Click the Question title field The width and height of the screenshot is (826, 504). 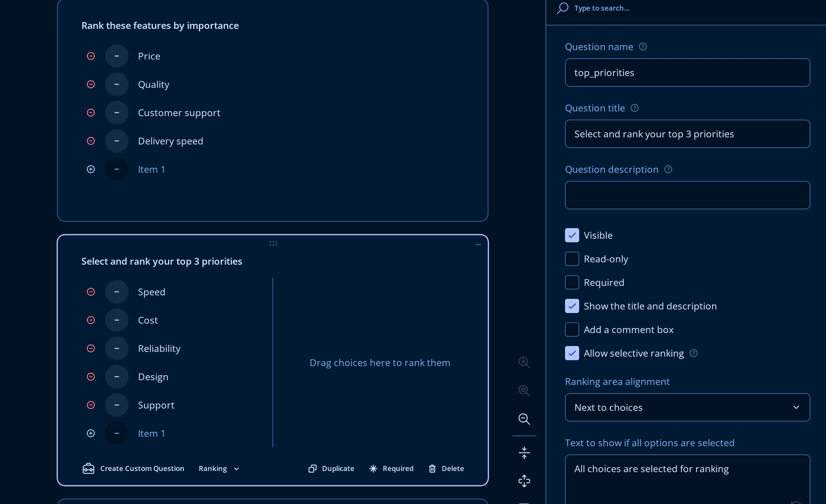pos(687,134)
